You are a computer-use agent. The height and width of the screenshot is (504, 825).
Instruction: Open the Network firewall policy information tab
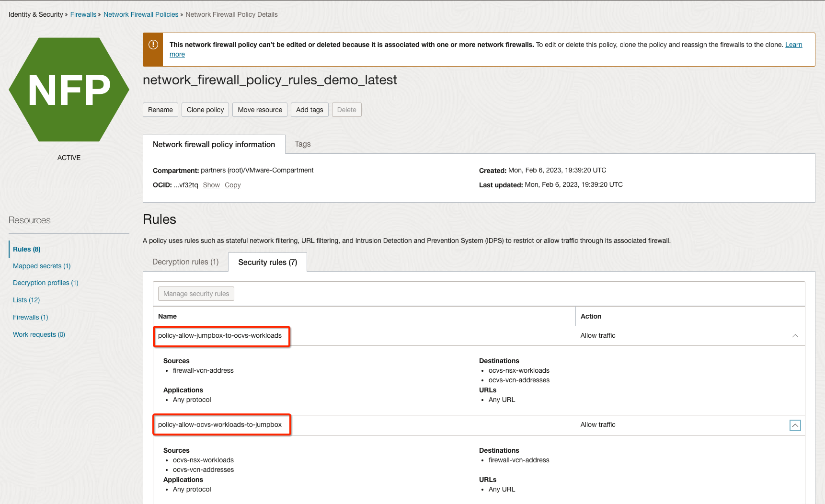click(x=214, y=144)
